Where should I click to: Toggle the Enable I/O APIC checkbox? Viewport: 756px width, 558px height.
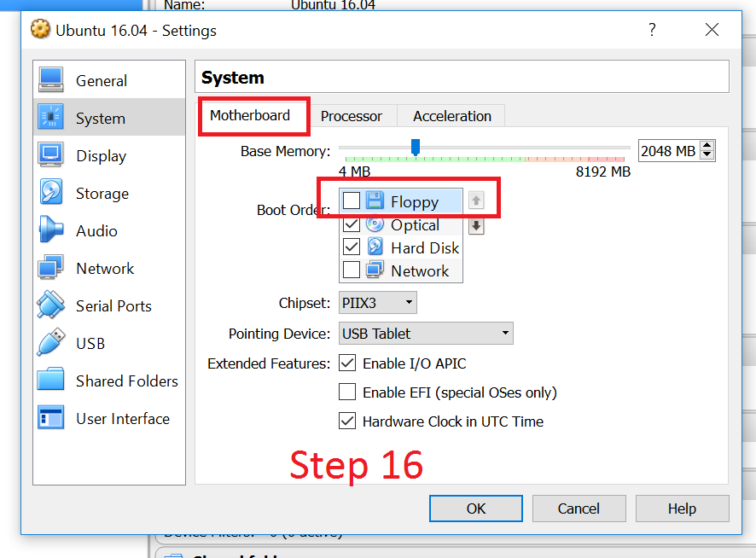tap(347, 363)
